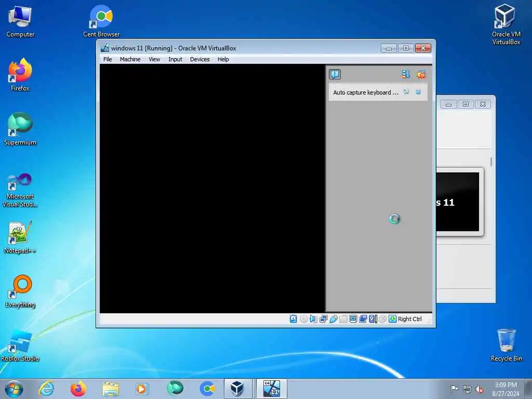Maximize the windows 11 VM window

tap(406, 48)
